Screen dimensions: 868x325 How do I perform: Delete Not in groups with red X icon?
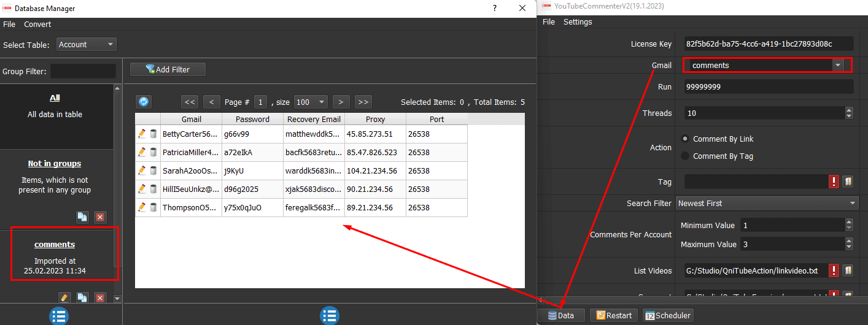pyautogui.click(x=100, y=216)
